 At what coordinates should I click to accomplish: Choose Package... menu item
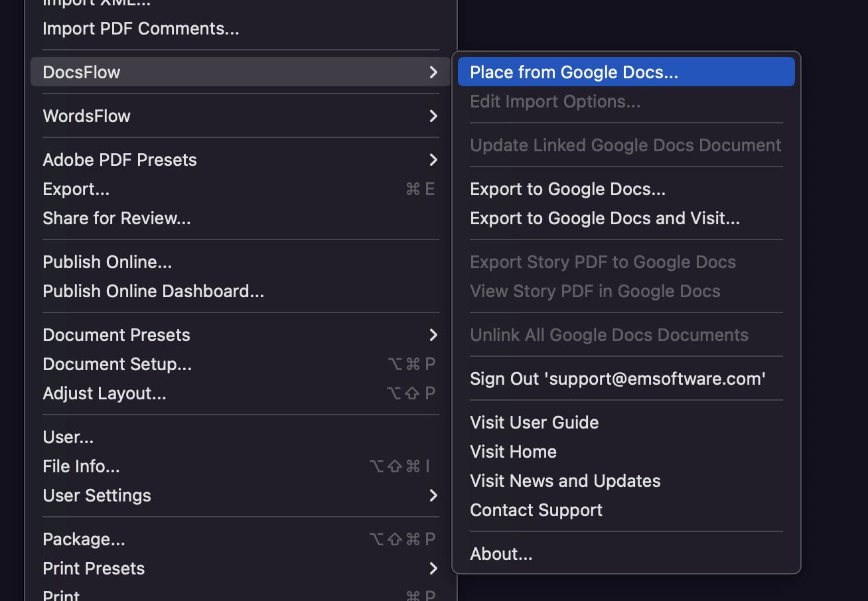tap(240, 539)
